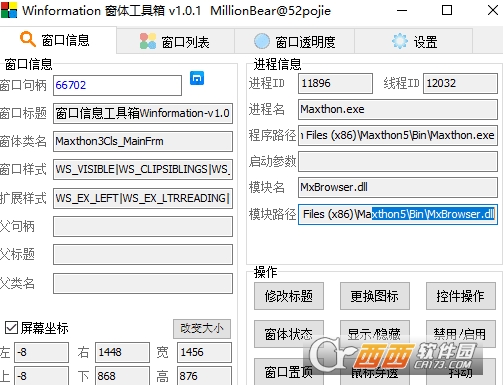Click the 线程ID field showing 12032

460,83
